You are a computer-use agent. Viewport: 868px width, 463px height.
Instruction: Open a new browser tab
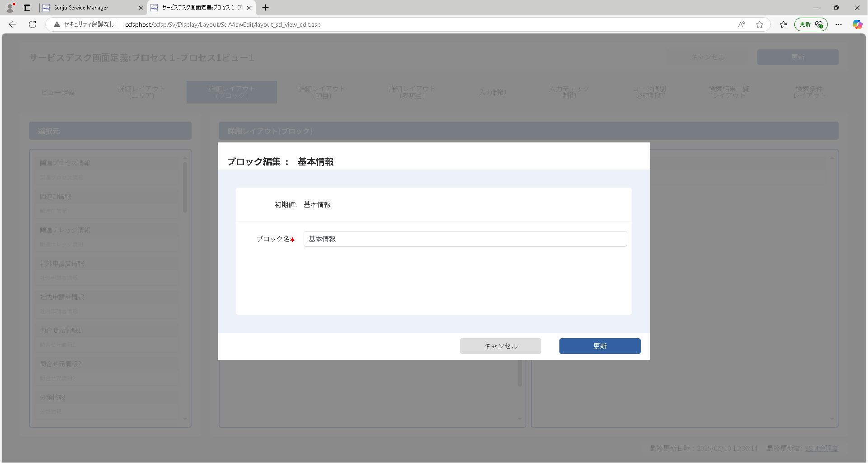pyautogui.click(x=266, y=8)
